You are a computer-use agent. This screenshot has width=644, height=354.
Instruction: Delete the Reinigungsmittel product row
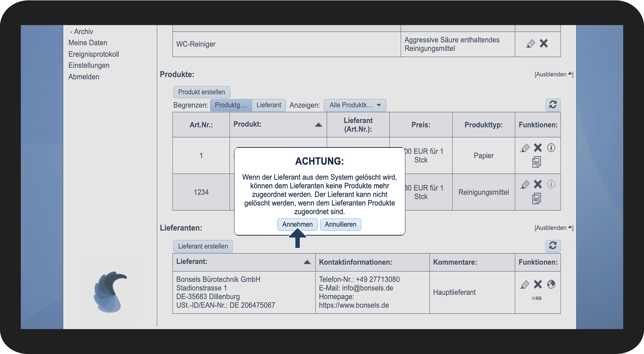click(538, 184)
